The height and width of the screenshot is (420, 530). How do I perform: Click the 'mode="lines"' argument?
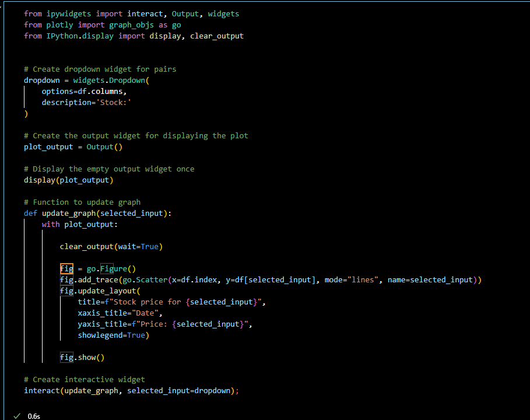(352, 280)
